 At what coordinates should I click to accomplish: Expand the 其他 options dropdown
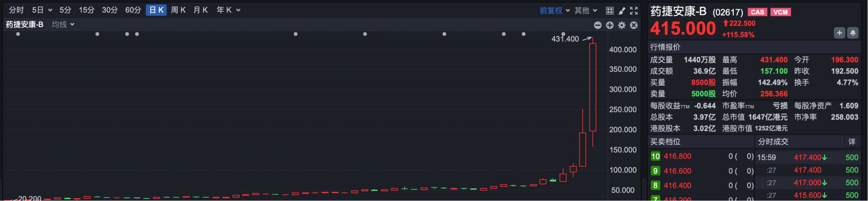[586, 10]
